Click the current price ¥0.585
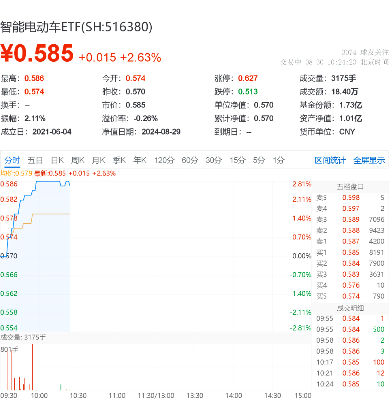Screen dimensions: 389x414 pos(37,53)
